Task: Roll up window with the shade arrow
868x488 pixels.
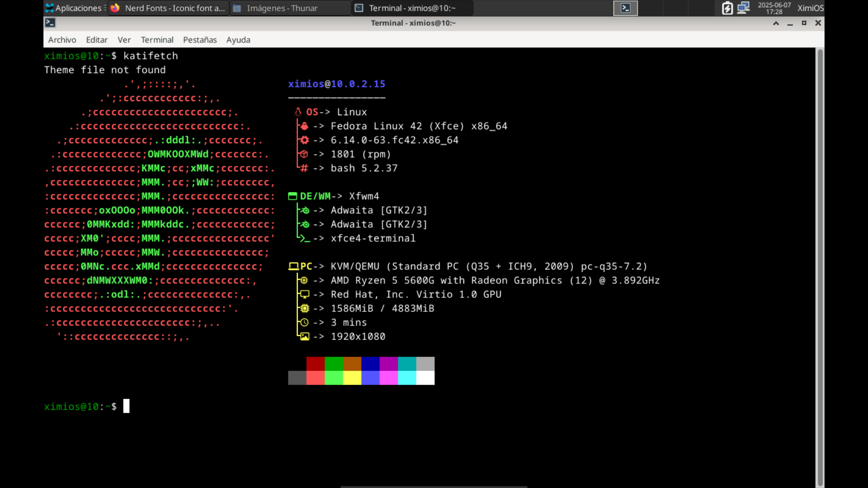Action: click(776, 23)
